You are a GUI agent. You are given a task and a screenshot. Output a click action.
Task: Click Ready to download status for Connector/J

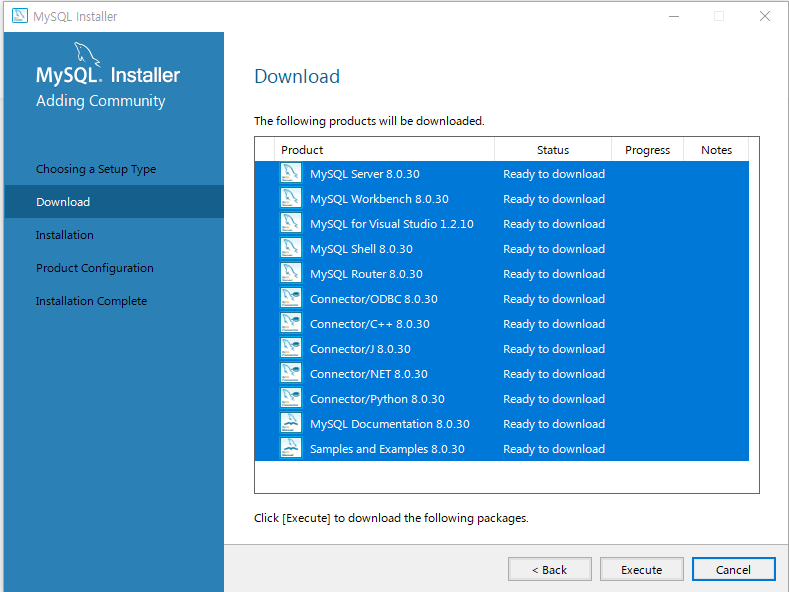pos(554,349)
